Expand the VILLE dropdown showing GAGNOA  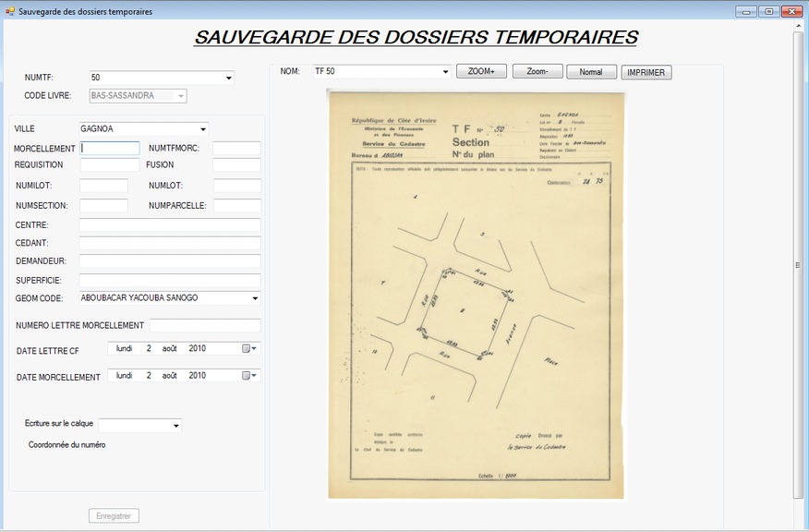tap(203, 129)
